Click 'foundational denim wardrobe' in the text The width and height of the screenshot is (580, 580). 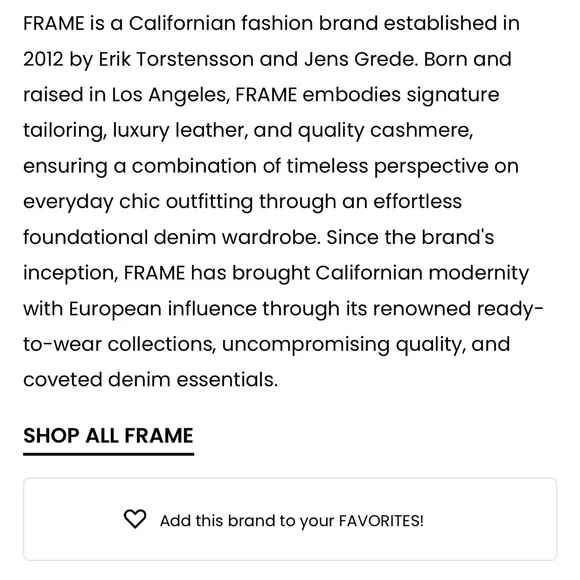[172, 237]
